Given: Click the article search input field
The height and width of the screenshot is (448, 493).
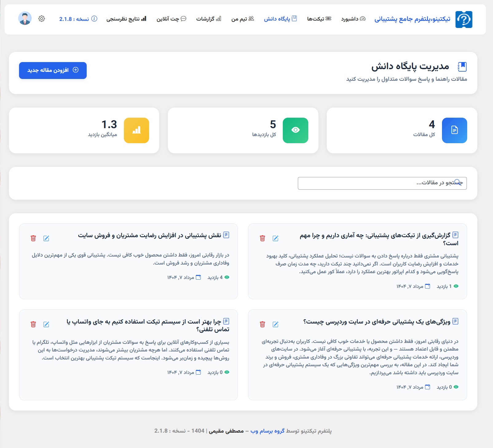Looking at the screenshot, I should (x=382, y=183).
